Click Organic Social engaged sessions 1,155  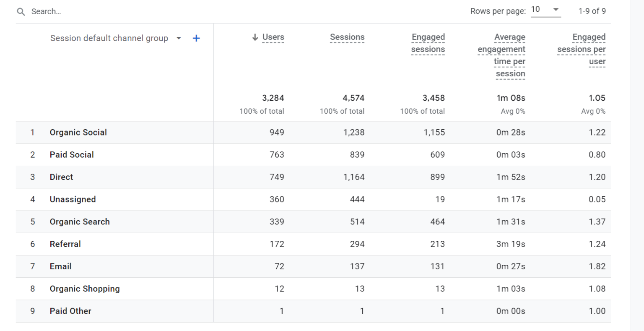pos(434,133)
